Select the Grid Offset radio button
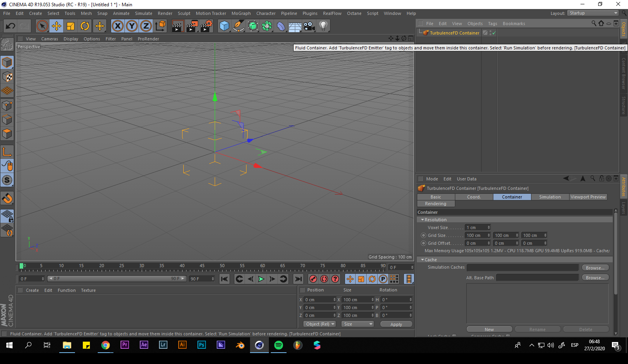The height and width of the screenshot is (364, 628). pos(423,243)
